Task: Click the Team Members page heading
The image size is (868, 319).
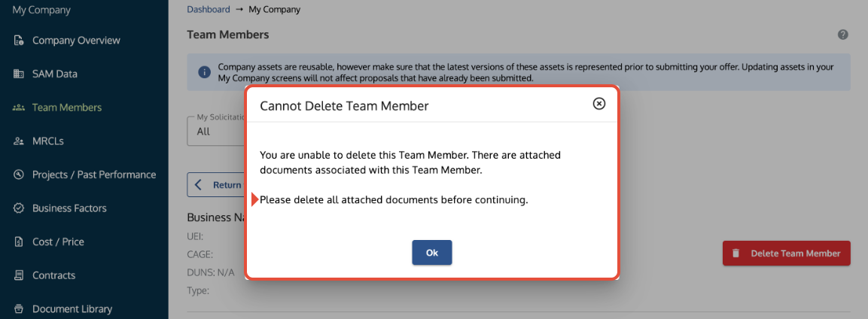Action: pos(228,35)
